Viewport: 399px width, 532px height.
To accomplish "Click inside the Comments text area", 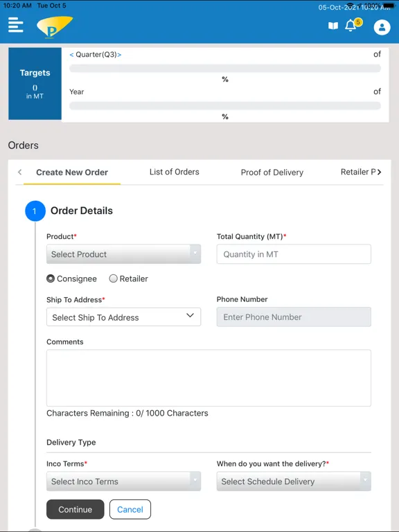I will tap(209, 378).
